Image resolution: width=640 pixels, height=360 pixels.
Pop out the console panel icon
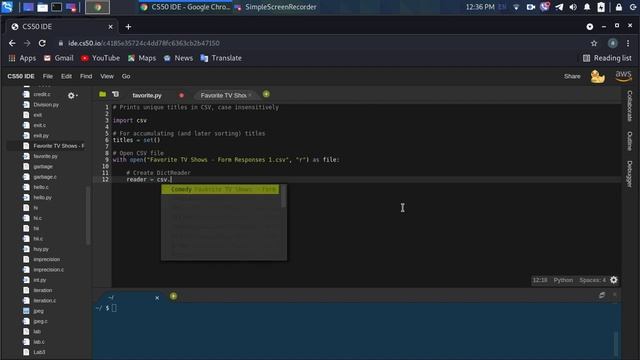click(602, 295)
